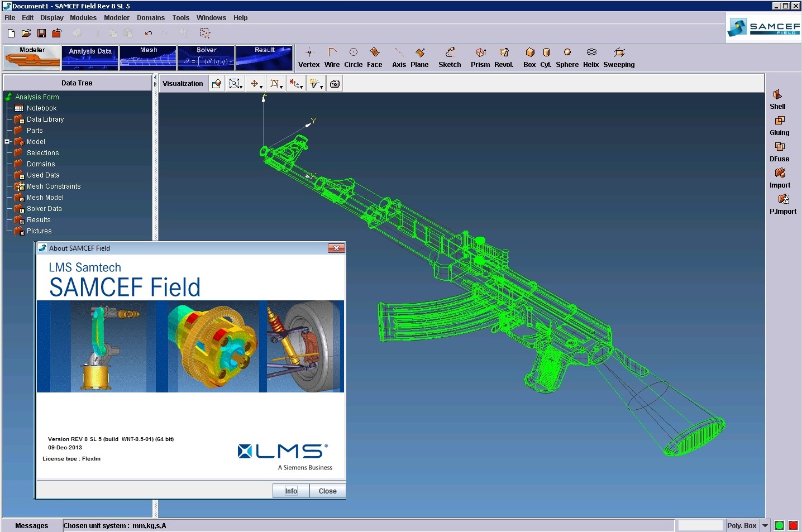Switch to the Mesh module tab
The height and width of the screenshot is (532, 802).
[x=148, y=58]
